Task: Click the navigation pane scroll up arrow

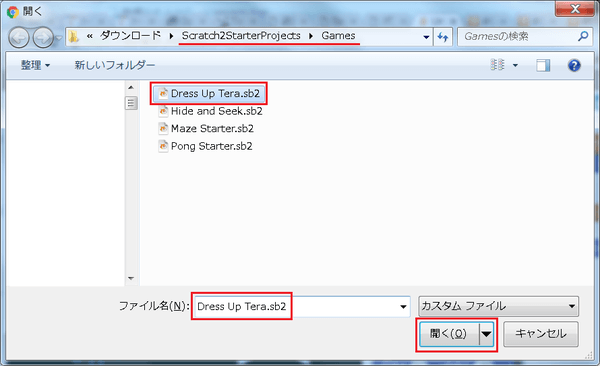Action: coord(131,88)
